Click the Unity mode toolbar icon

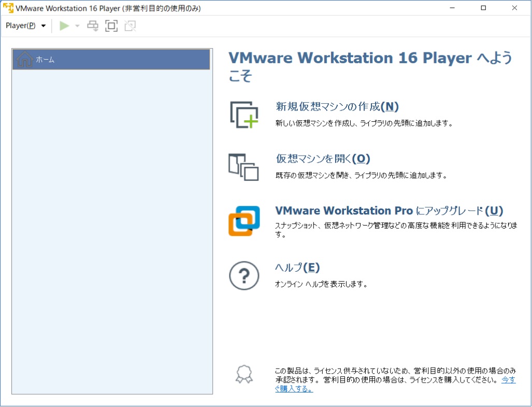pyautogui.click(x=130, y=25)
